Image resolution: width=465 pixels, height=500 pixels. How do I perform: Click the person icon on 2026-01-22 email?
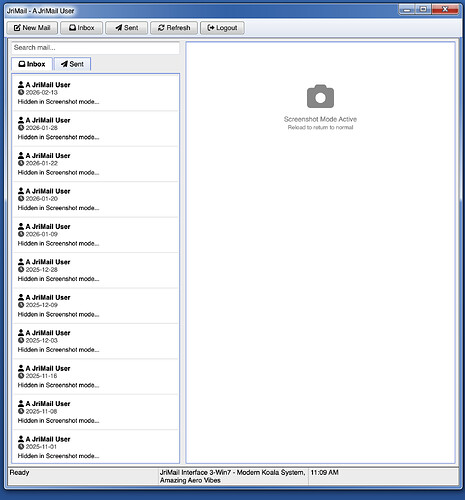[x=21, y=155]
